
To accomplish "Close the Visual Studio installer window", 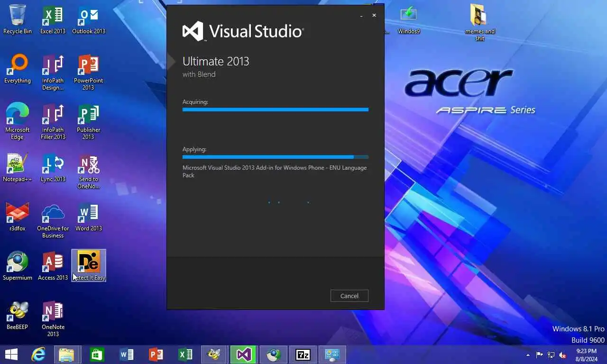I will click(x=374, y=15).
